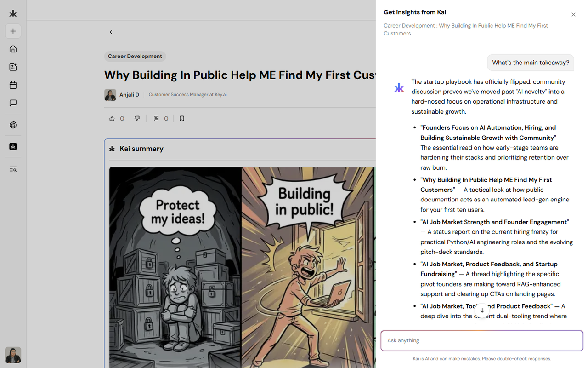Jump to latest with down arrow button

point(482,310)
